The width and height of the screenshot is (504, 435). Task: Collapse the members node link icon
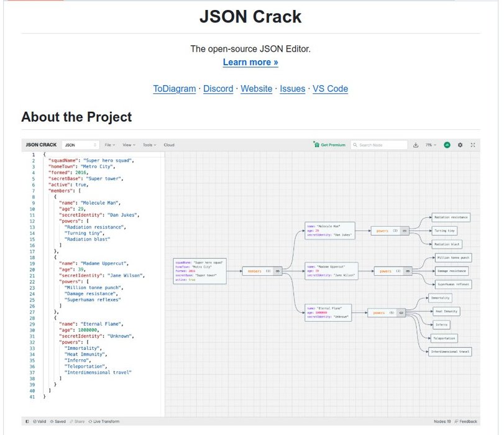(278, 271)
